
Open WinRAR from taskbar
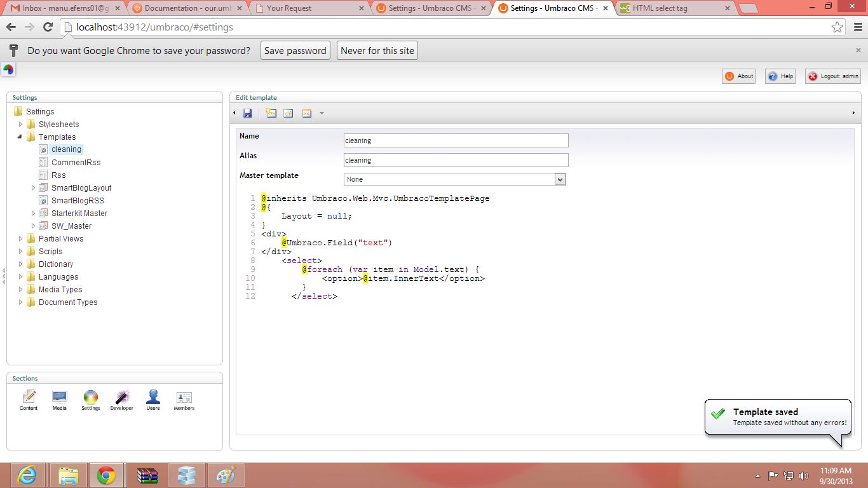(x=147, y=475)
